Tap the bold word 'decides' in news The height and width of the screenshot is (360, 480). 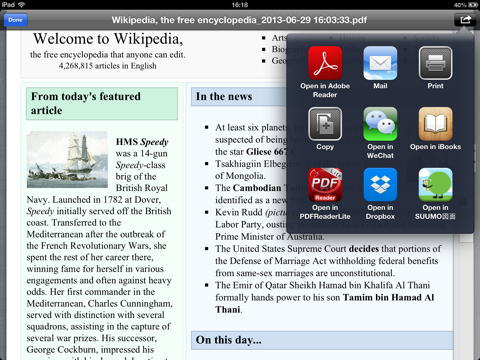pyautogui.click(x=364, y=249)
